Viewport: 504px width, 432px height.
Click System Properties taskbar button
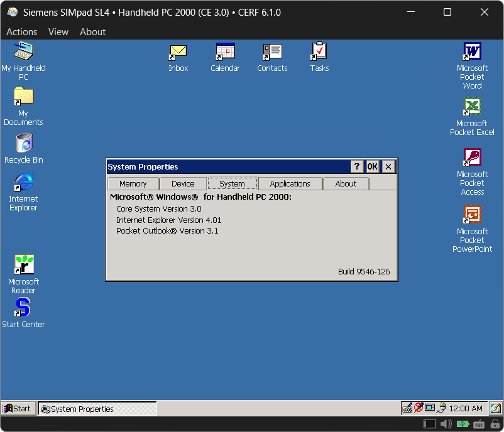point(97,409)
